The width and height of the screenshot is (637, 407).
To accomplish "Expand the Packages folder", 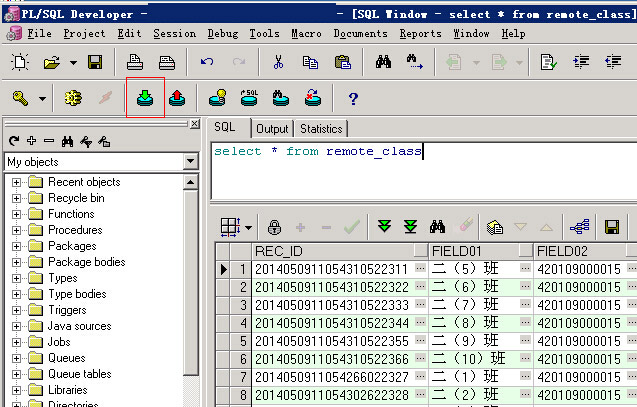I will pos(16,246).
